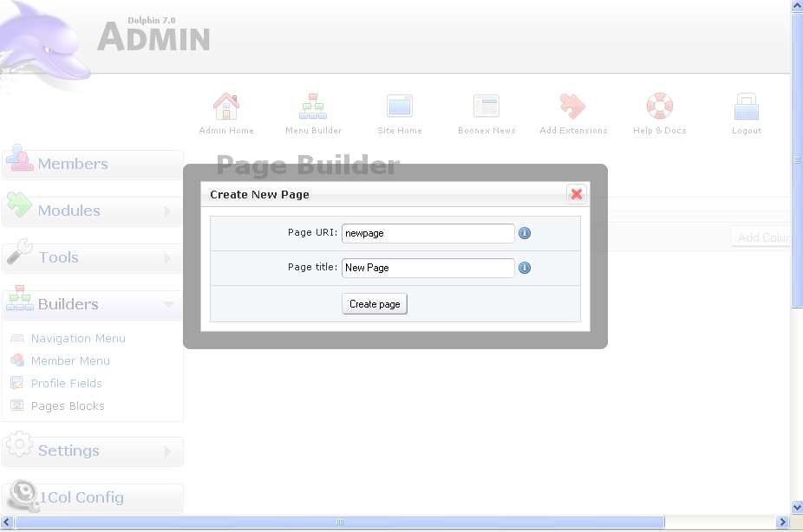This screenshot has height=532, width=803.
Task: Click the Tools wrench icon
Action: [x=19, y=251]
